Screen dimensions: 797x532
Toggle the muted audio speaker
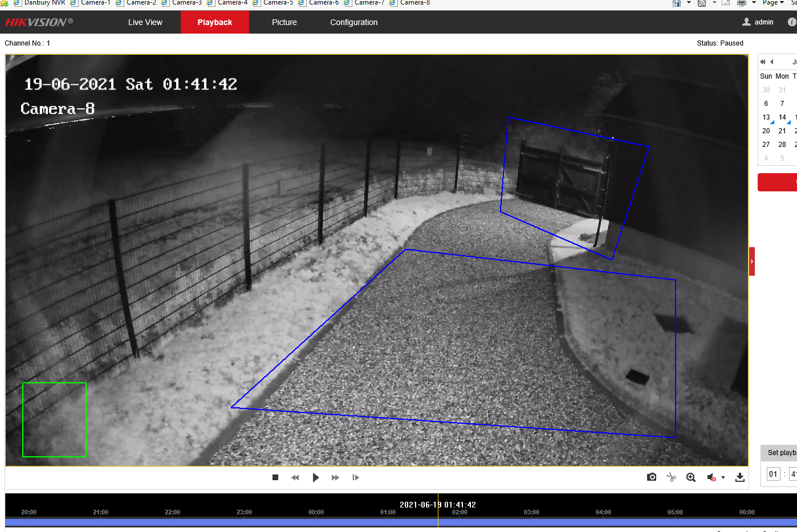click(711, 477)
